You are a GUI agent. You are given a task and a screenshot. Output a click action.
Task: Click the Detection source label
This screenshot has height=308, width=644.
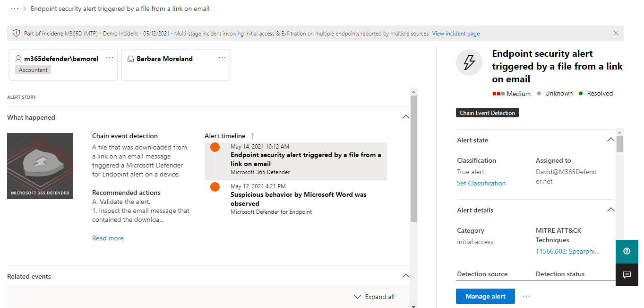482,274
